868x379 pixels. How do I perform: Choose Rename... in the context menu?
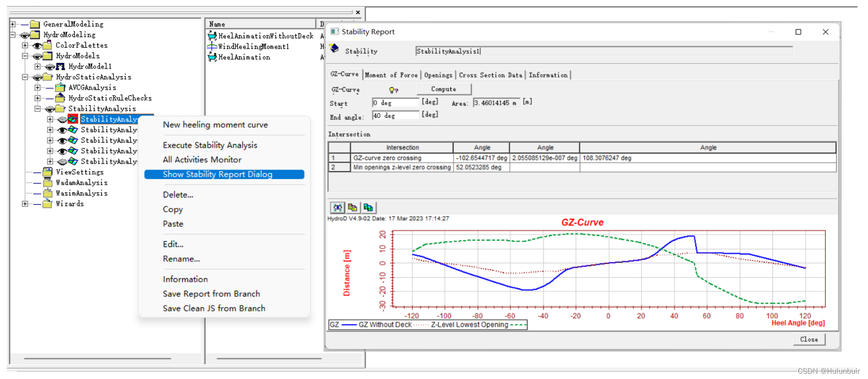[181, 259]
